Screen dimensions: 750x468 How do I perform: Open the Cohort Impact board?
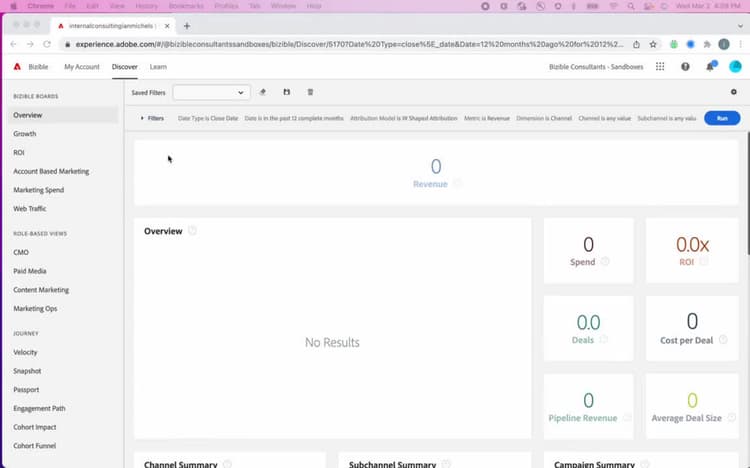(35, 427)
